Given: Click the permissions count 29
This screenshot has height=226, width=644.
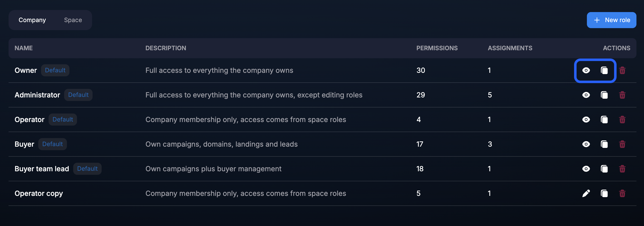Looking at the screenshot, I should (x=421, y=95).
